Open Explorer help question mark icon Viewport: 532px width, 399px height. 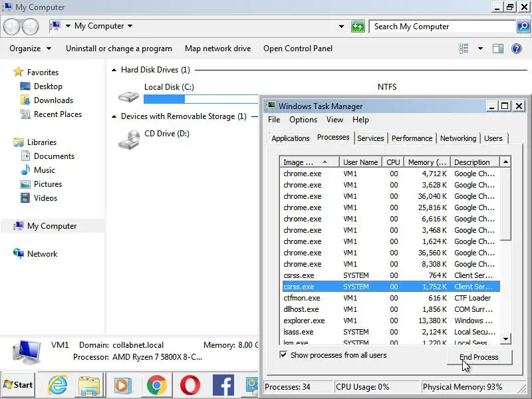point(517,49)
